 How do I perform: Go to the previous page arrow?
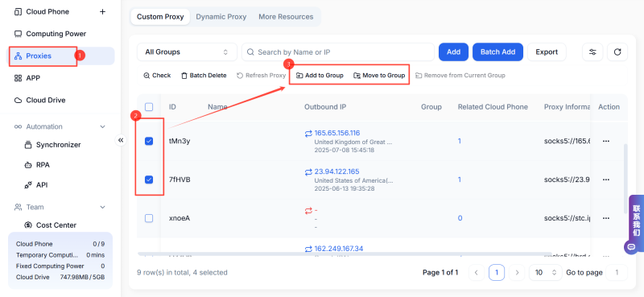click(477, 272)
